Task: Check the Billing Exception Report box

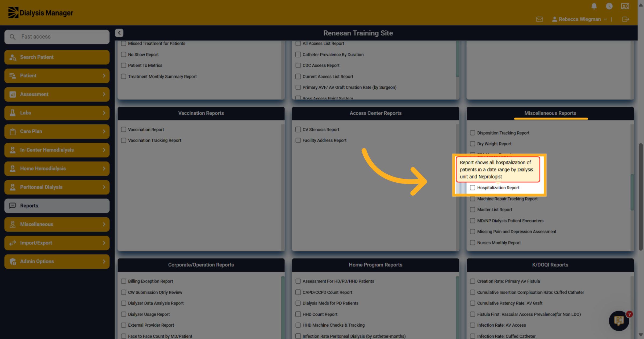Action: point(123,281)
